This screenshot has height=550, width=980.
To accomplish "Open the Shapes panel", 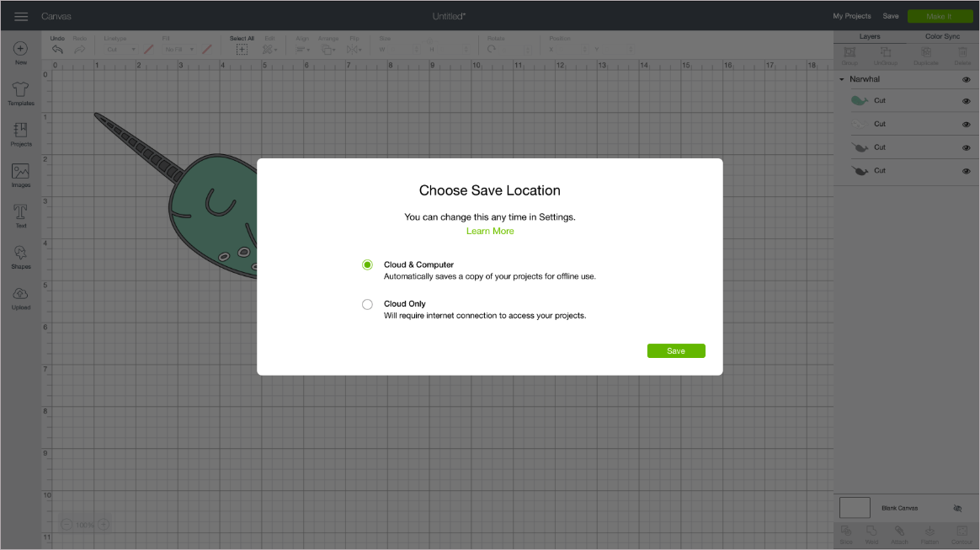I will [20, 255].
